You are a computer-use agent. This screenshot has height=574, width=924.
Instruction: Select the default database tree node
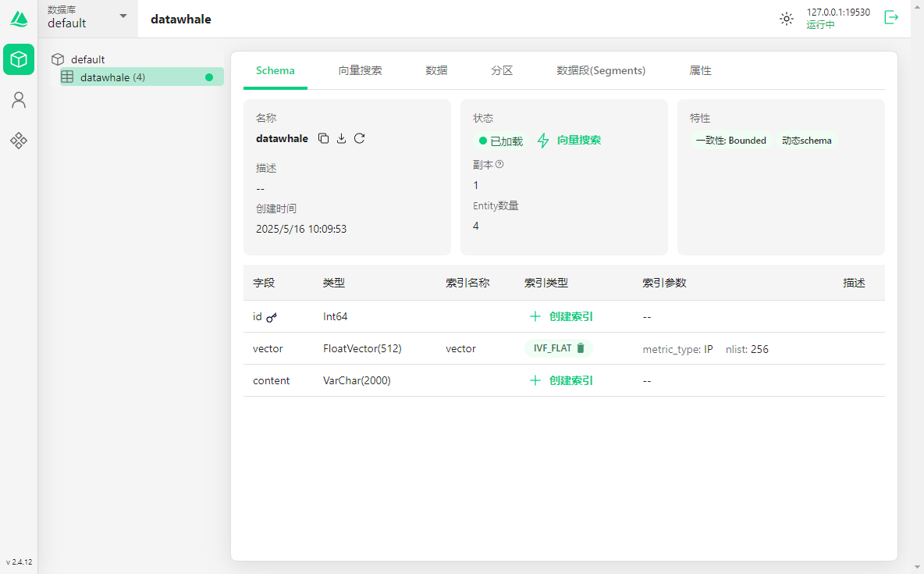[x=87, y=59]
